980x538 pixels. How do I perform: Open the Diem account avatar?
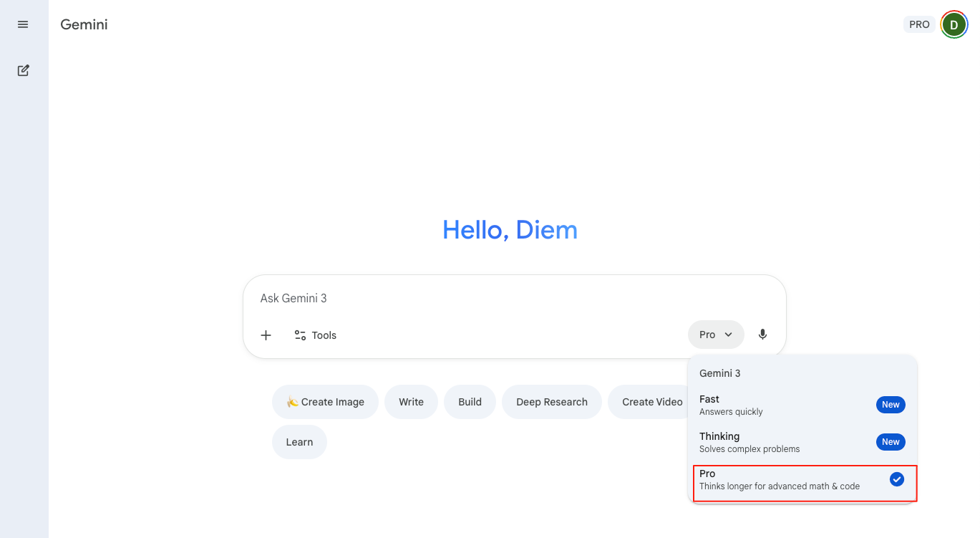[x=954, y=24]
